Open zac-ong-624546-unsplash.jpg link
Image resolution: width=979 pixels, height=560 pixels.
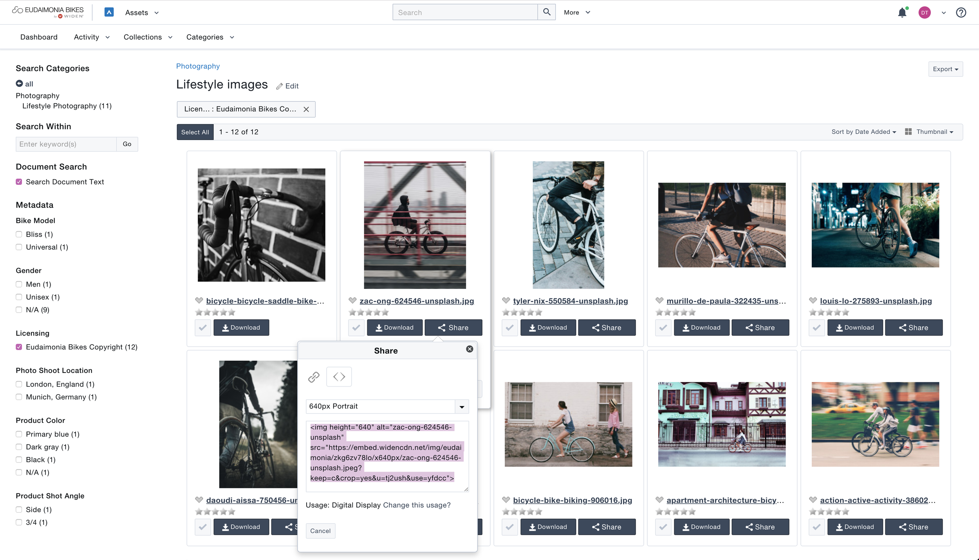[417, 301]
